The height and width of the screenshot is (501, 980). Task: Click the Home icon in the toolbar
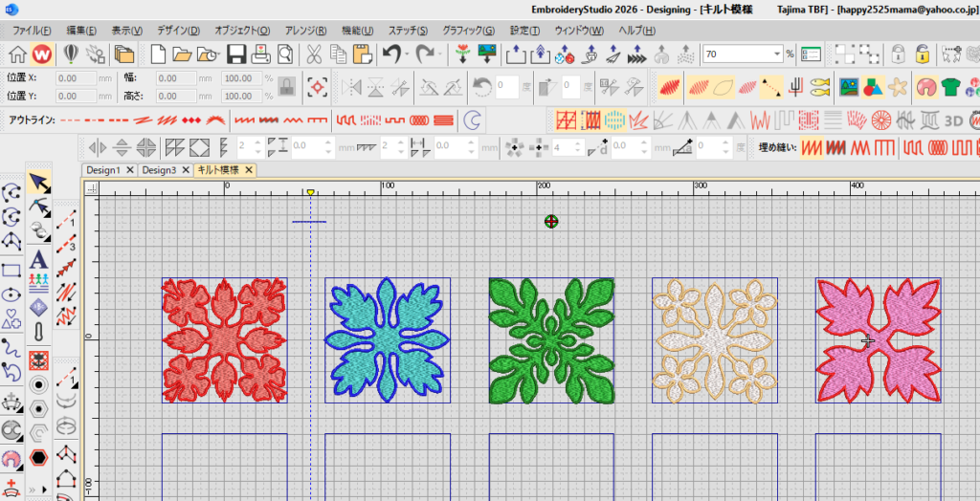[17, 54]
